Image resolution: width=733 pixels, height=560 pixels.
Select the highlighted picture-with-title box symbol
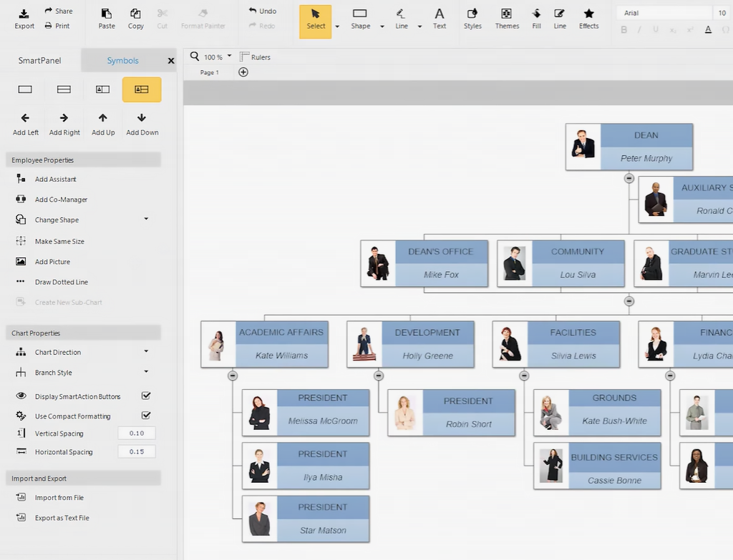[x=142, y=89]
